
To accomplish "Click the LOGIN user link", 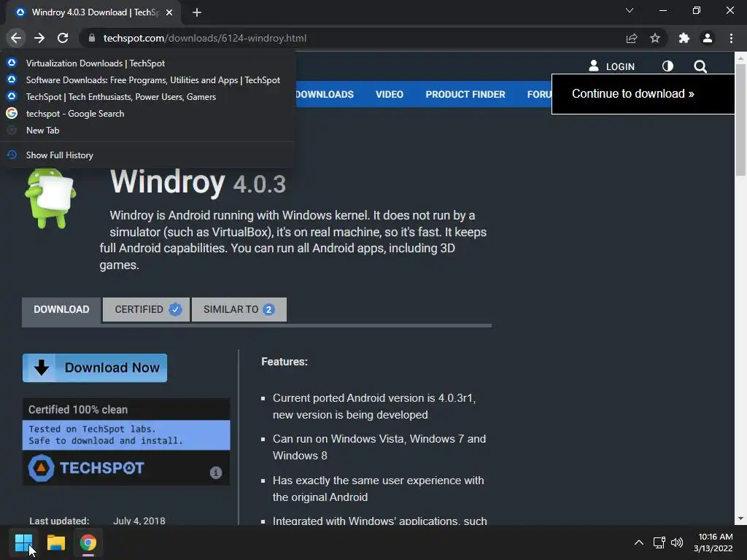I will pyautogui.click(x=612, y=66).
